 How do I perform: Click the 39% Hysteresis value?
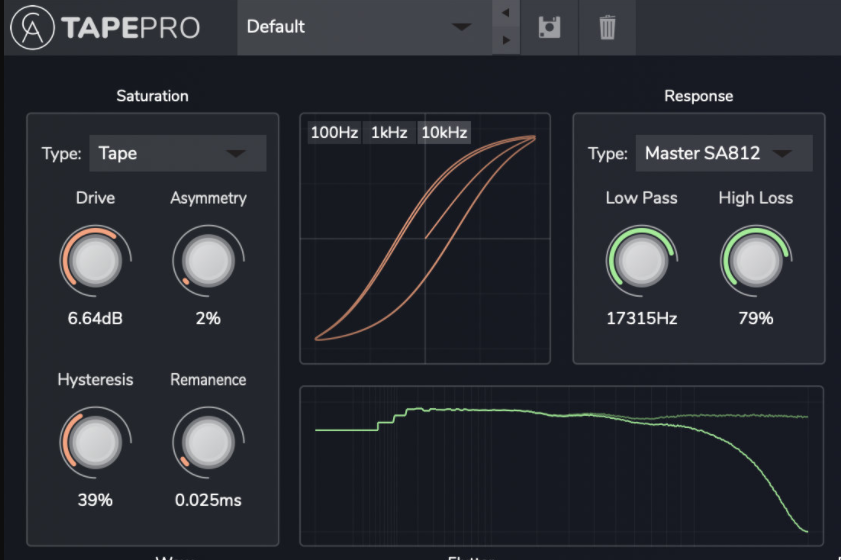(95, 500)
